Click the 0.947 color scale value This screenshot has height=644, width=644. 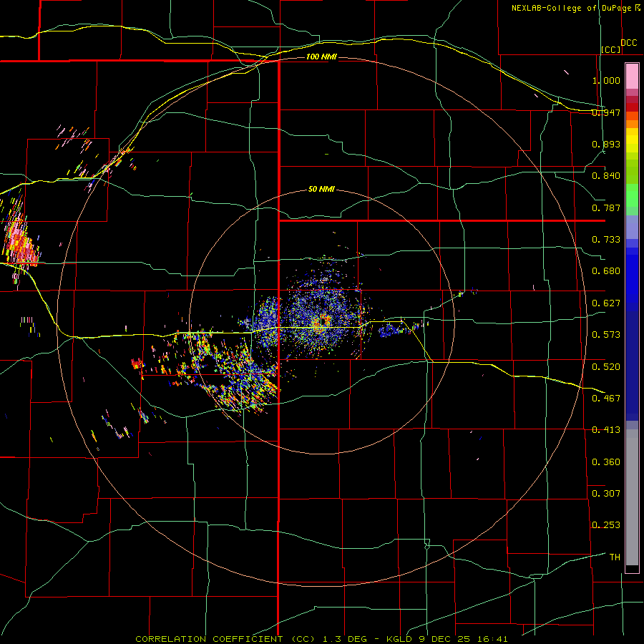pos(606,112)
